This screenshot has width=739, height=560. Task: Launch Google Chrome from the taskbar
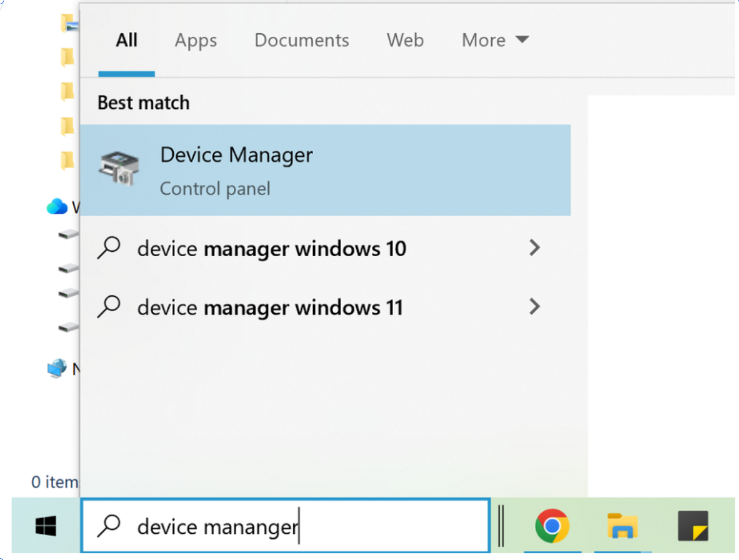[x=551, y=525]
